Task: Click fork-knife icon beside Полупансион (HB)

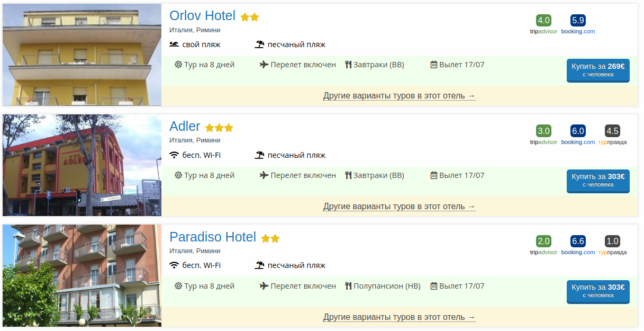Action: pyautogui.click(x=348, y=286)
